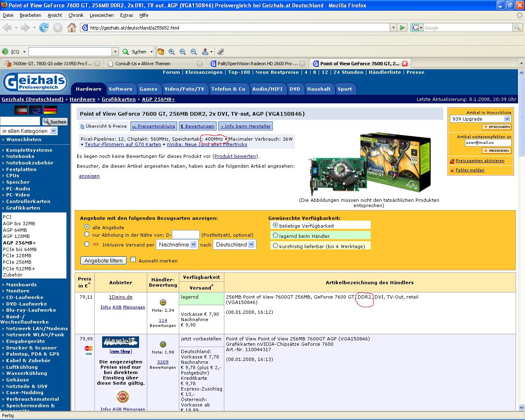Select 'kurzfristig lieferbar' radio button

pyautogui.click(x=276, y=246)
